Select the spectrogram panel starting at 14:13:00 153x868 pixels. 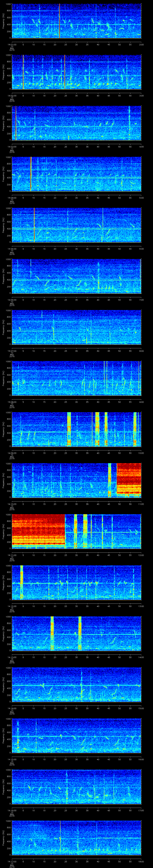[77, 633]
